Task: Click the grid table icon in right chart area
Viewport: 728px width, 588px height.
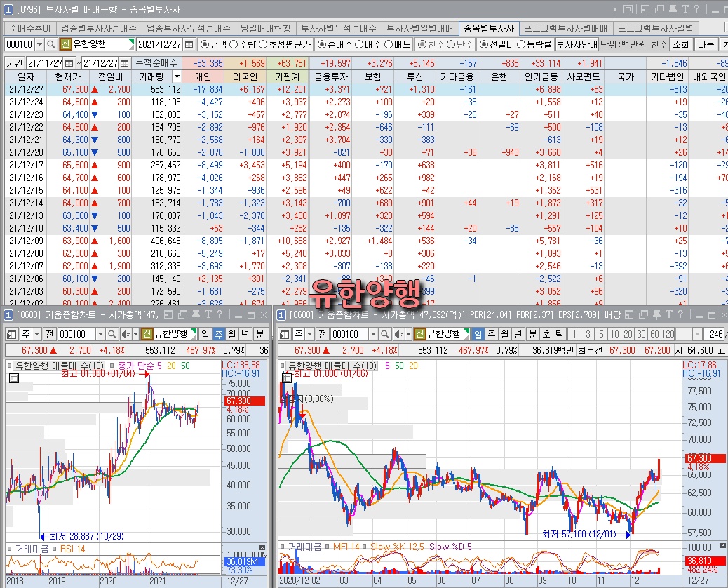Action: point(287,378)
